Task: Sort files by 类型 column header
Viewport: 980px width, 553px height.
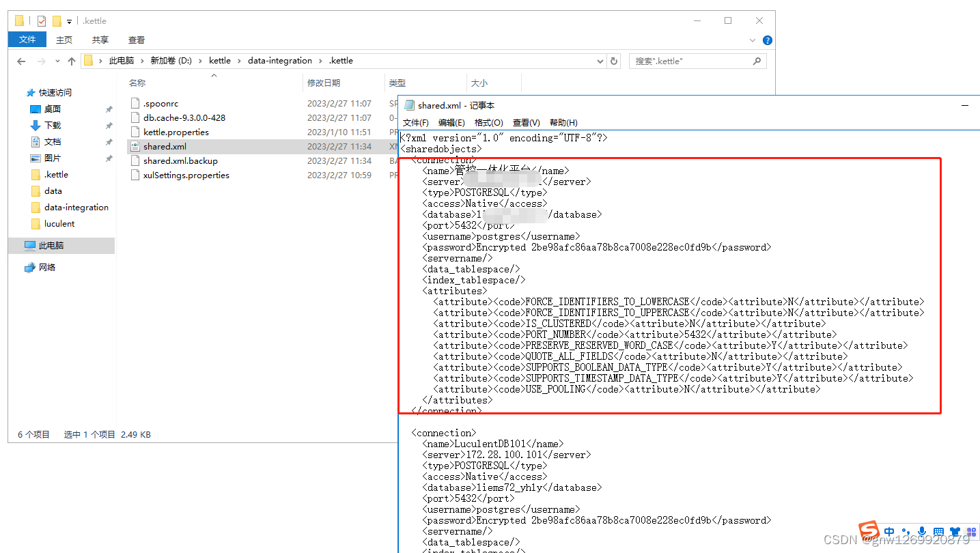Action: click(x=397, y=83)
